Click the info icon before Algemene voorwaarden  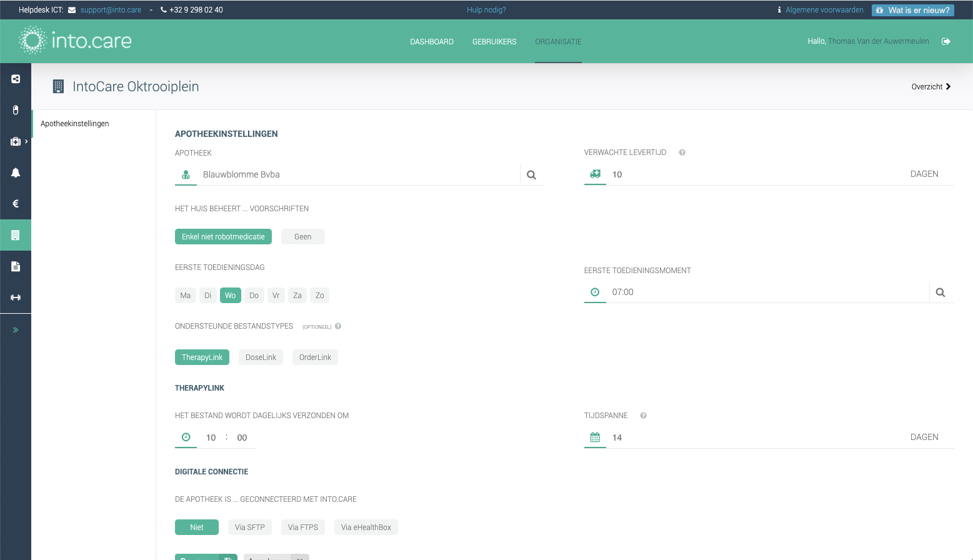779,10
